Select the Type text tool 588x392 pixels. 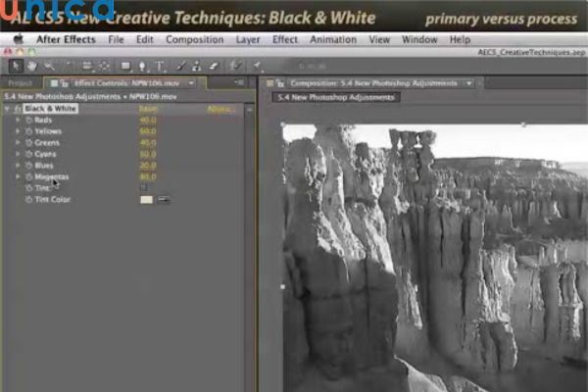(157, 66)
